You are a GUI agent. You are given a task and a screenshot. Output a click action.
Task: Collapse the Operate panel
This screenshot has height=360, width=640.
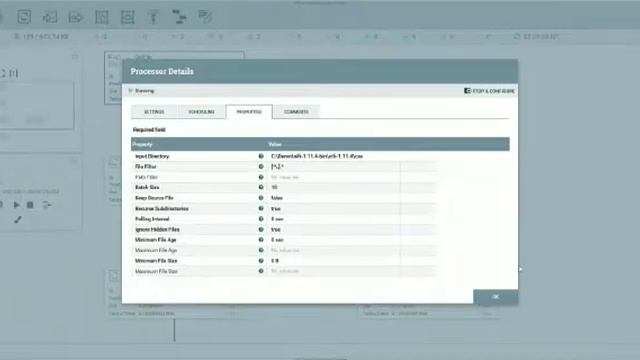click(x=75, y=160)
